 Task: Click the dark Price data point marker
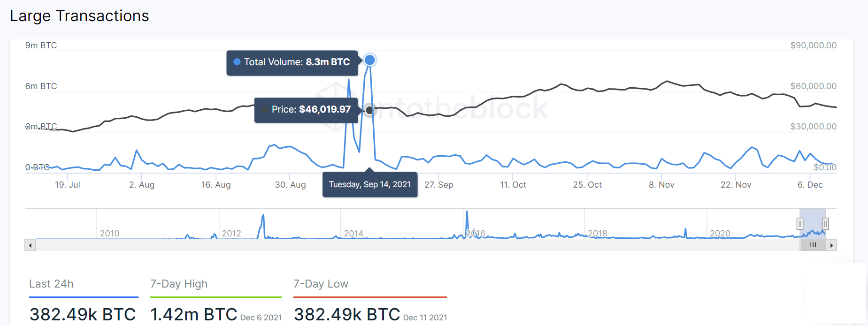click(369, 110)
